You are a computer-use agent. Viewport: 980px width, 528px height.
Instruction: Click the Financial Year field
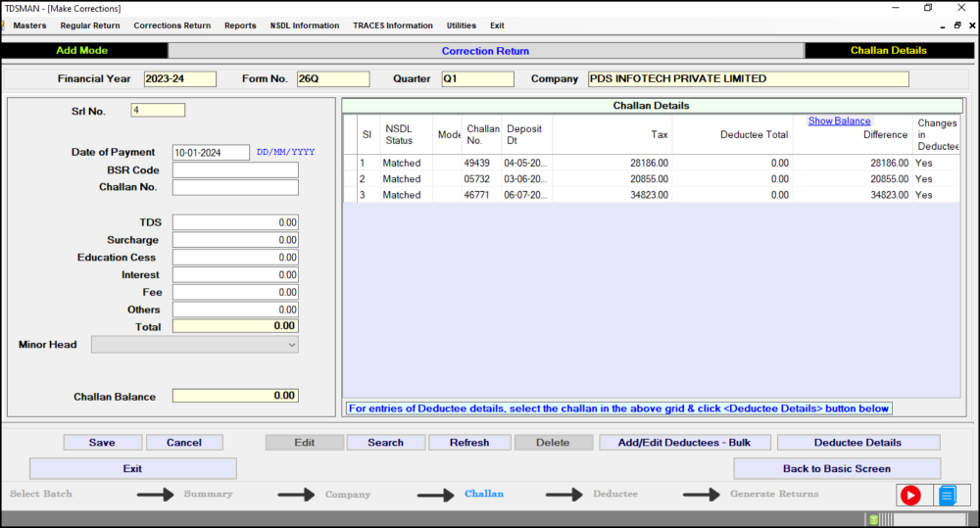click(x=180, y=78)
